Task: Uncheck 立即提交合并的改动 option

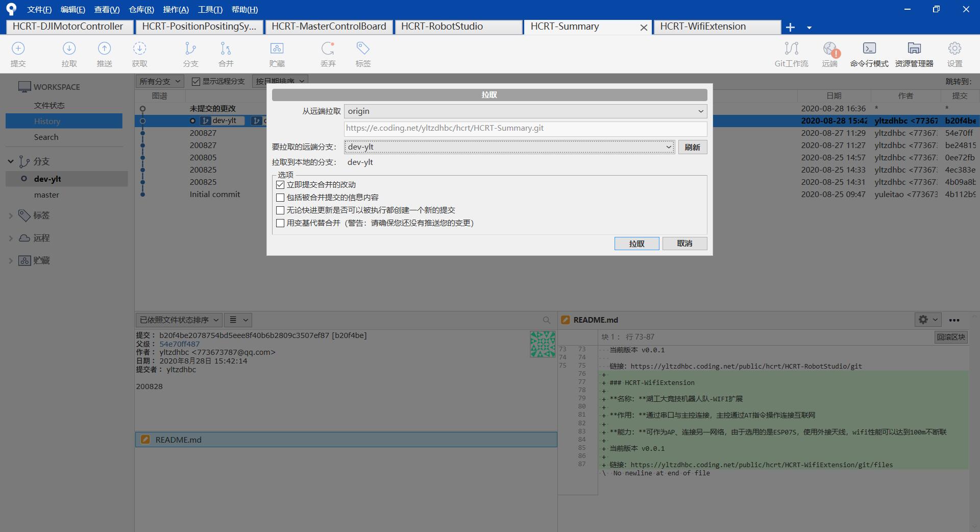Action: pyautogui.click(x=280, y=185)
